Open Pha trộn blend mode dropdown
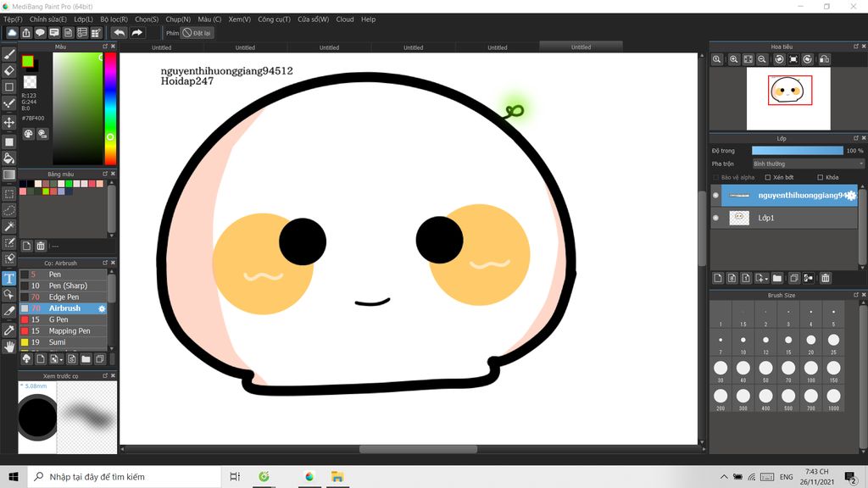 pos(808,164)
